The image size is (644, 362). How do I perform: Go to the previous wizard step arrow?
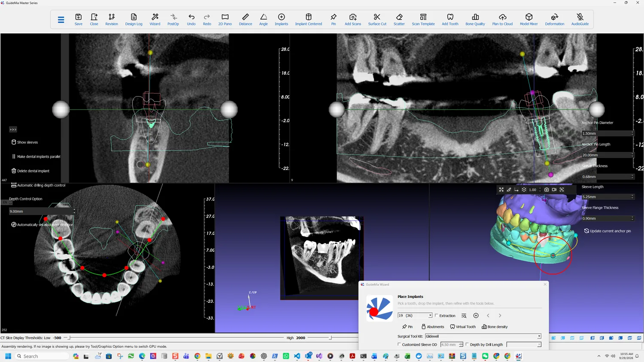pos(488,316)
